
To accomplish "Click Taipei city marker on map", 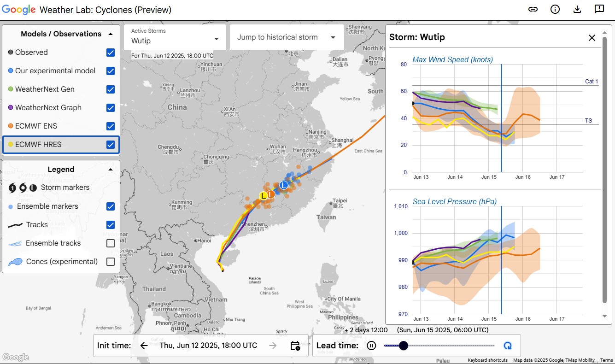I will pyautogui.click(x=332, y=203).
